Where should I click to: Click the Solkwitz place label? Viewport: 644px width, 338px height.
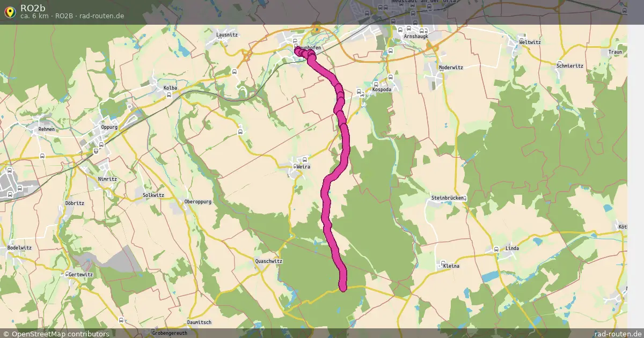click(153, 195)
